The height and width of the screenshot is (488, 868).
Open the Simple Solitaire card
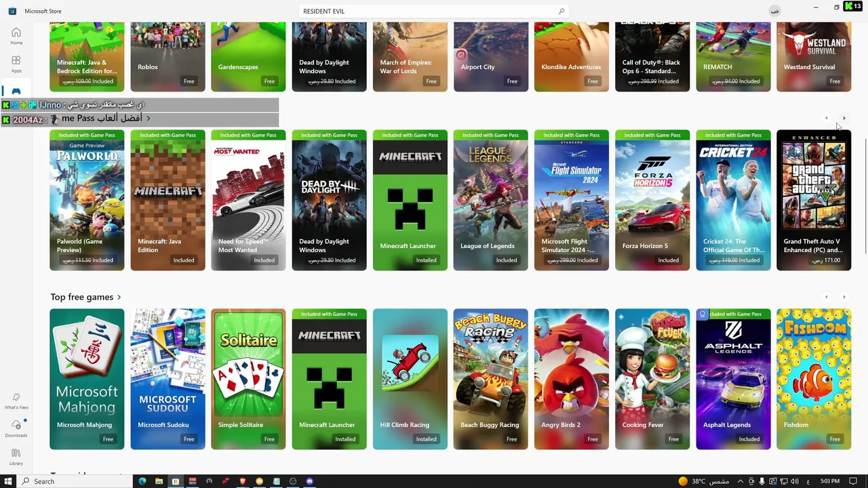tap(248, 379)
